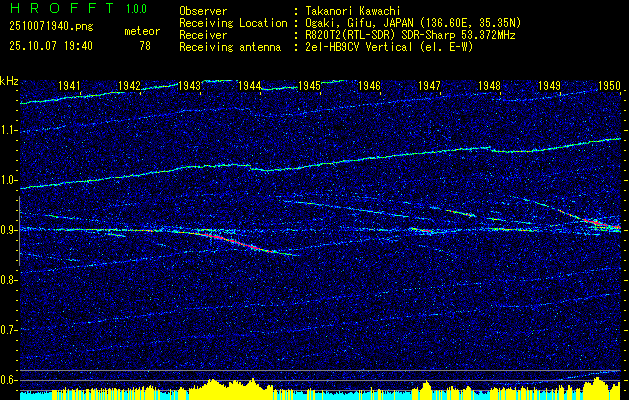The width and height of the screenshot is (629, 400).
Task: Click the meteor count value 78
Action: tap(145, 46)
